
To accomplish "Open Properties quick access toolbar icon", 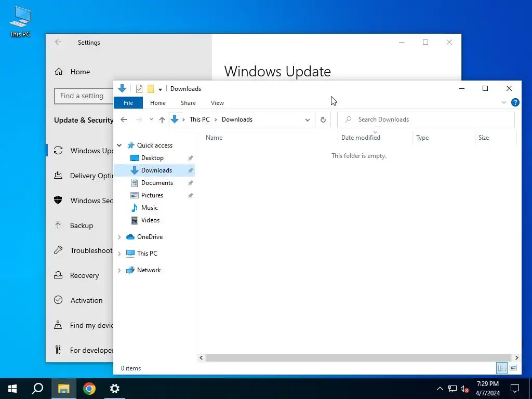I will [139, 89].
